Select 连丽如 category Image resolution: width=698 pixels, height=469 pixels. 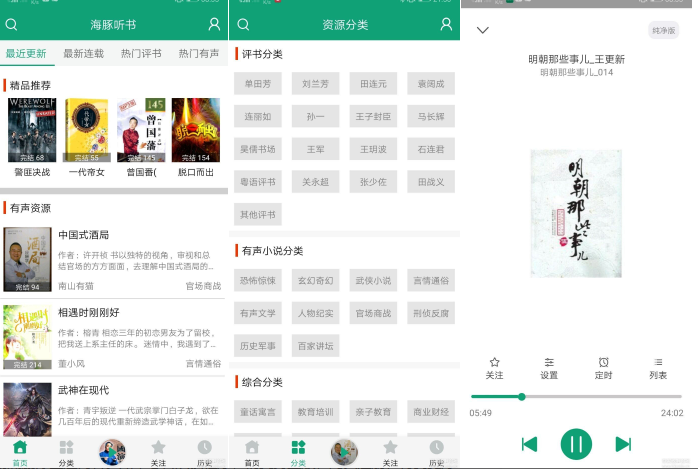coord(258,117)
